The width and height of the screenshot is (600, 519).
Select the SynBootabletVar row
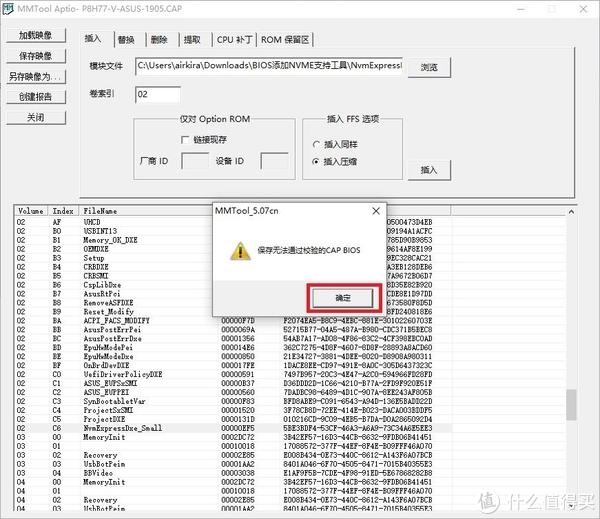[233, 401]
